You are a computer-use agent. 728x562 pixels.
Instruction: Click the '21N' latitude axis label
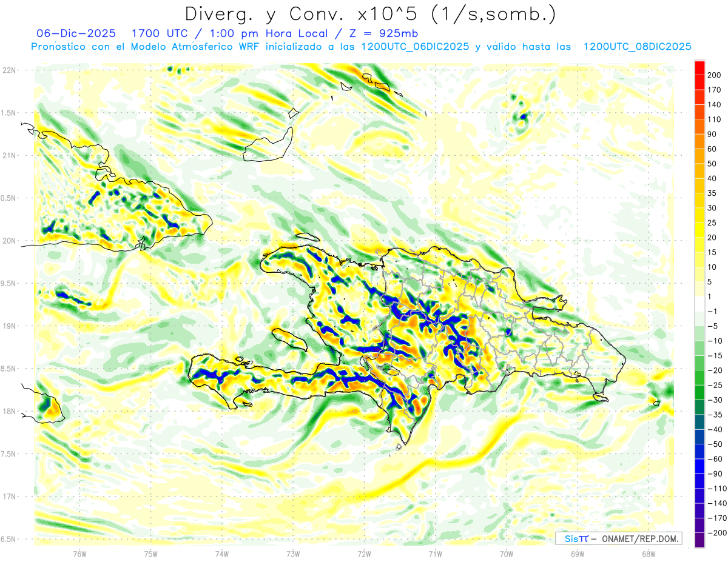[x=8, y=155]
